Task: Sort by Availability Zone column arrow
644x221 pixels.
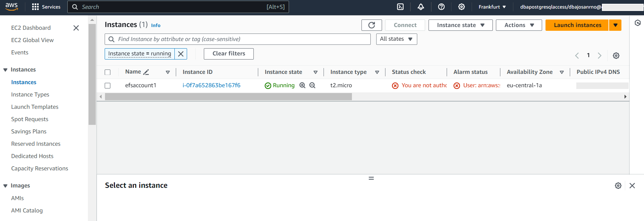Action: pos(562,72)
